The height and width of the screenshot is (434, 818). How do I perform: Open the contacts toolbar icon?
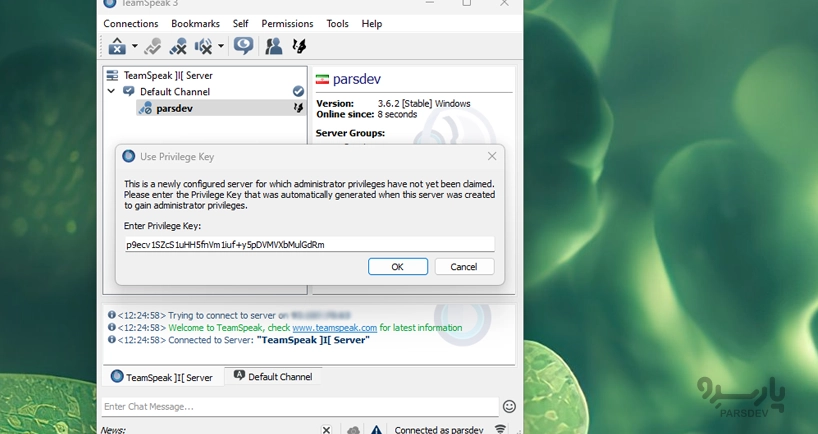pos(273,46)
